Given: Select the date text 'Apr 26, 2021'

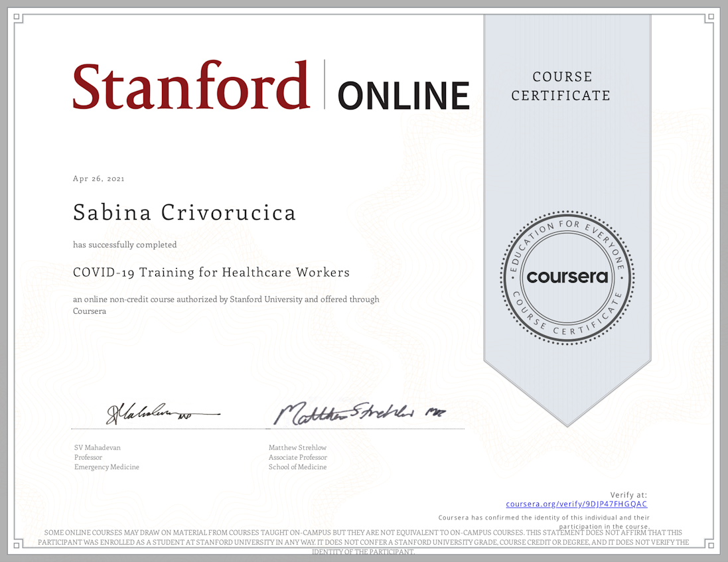Looking at the screenshot, I should (x=98, y=178).
